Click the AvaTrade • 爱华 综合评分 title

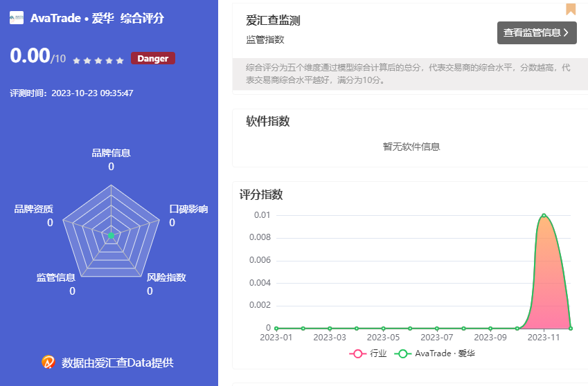tap(97, 19)
